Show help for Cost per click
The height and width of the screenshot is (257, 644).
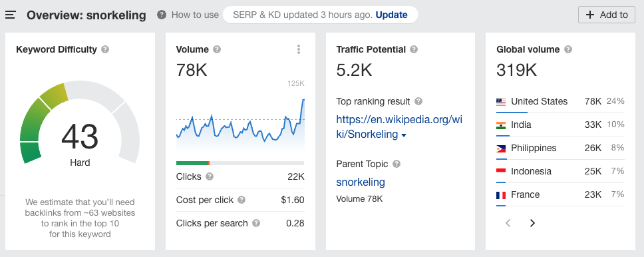point(241,200)
